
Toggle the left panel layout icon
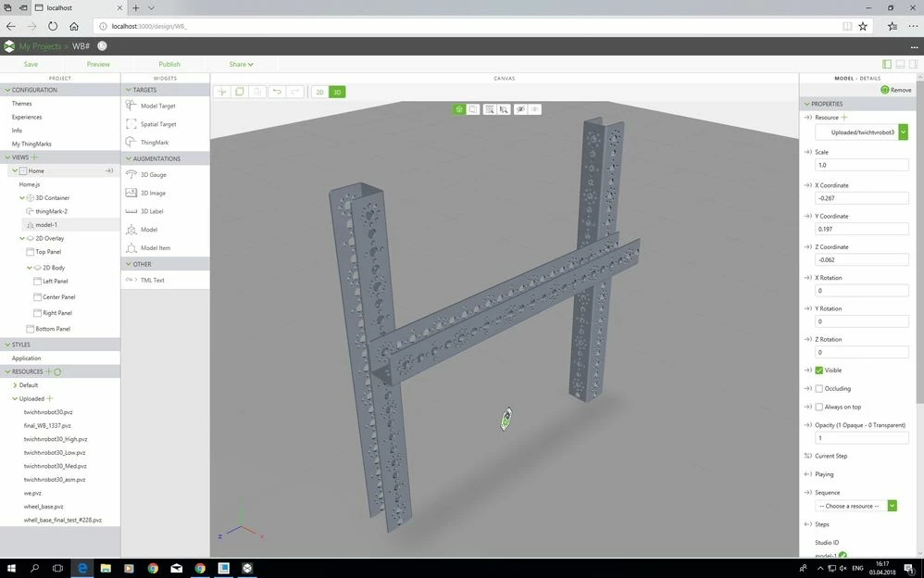887,64
